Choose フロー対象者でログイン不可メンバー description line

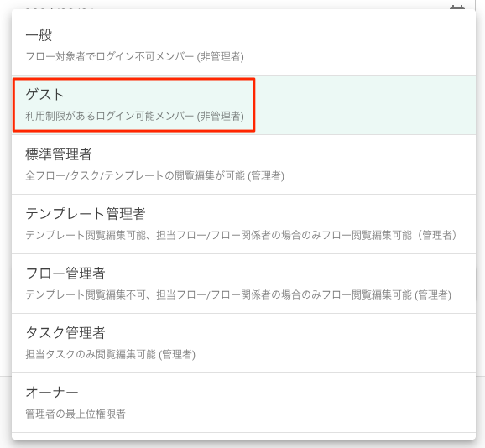click(x=134, y=56)
